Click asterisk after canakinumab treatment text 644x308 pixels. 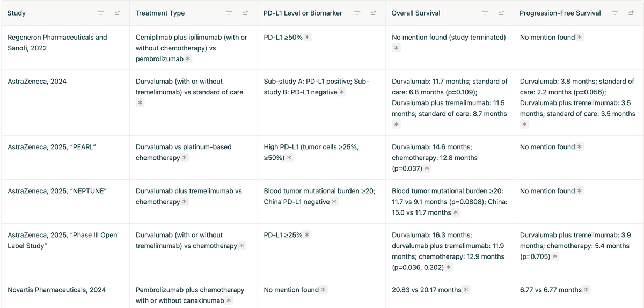[229, 300]
